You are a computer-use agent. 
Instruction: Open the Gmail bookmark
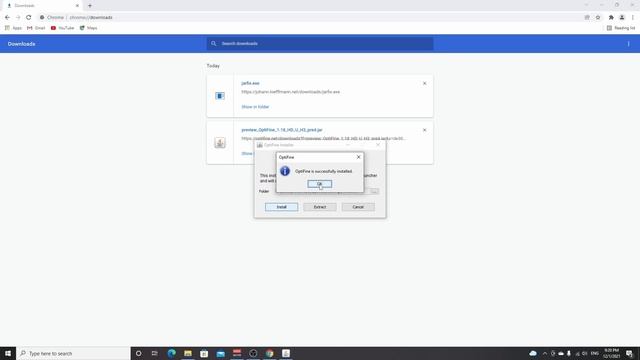36,28
